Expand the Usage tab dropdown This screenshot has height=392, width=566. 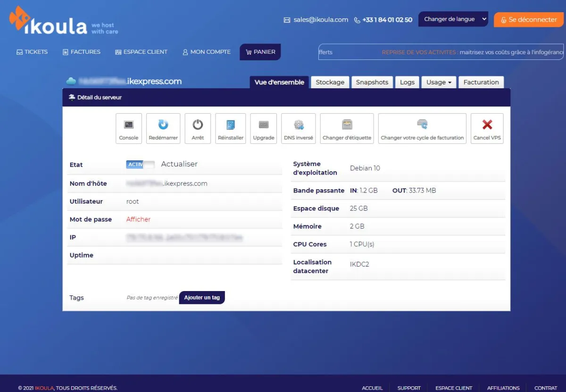439,82
